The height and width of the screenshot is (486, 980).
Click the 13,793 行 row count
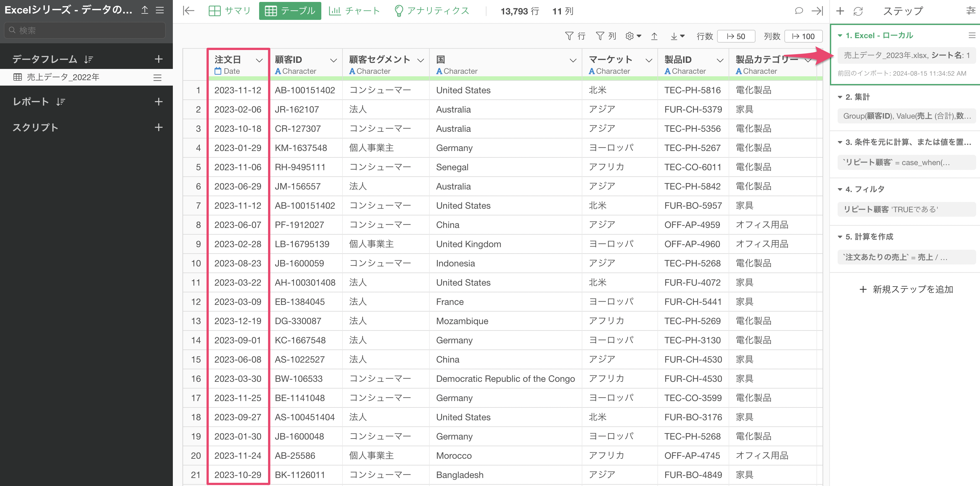point(519,11)
